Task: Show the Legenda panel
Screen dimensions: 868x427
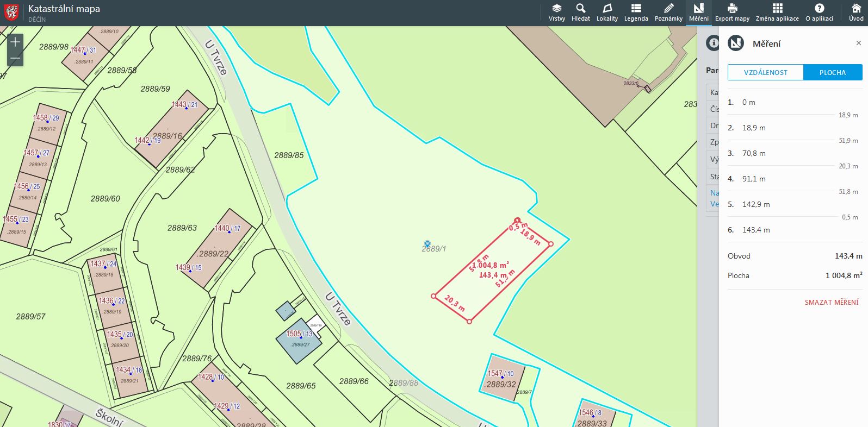Action: (x=636, y=12)
